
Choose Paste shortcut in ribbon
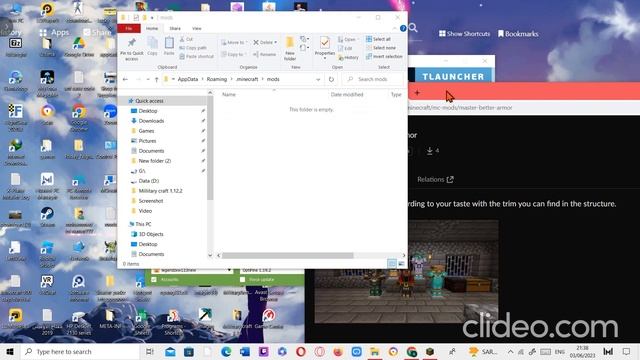(x=196, y=56)
